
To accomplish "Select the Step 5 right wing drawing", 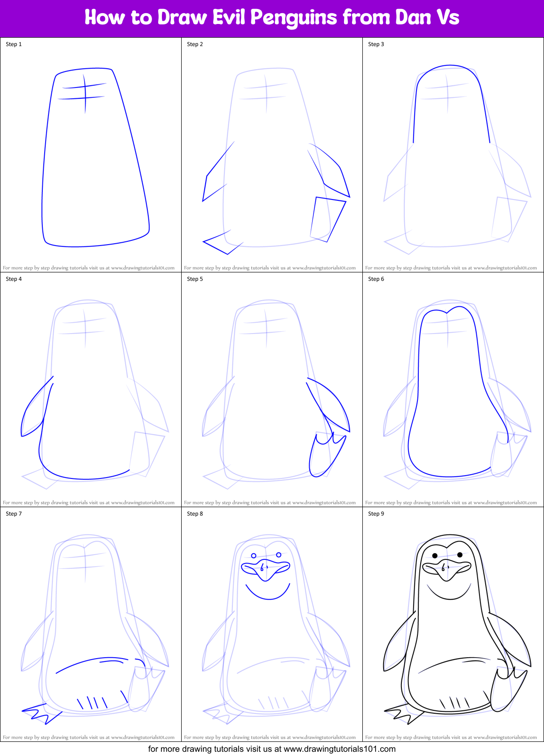I will pyautogui.click(x=276, y=394).
